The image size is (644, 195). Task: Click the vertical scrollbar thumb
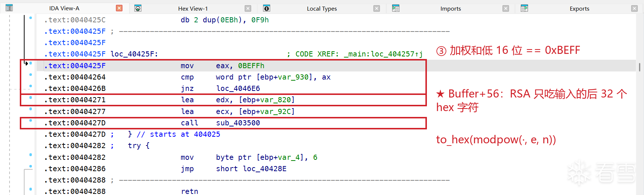[x=640, y=67]
